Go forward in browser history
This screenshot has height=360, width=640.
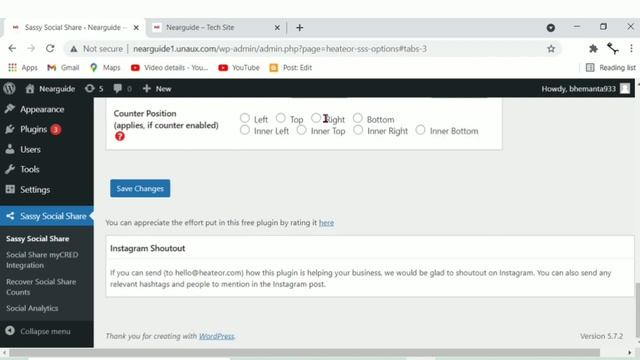31,48
